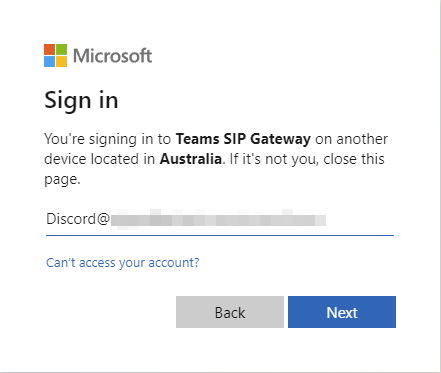Image resolution: width=441 pixels, height=373 pixels.
Task: Go back with the Back button
Action: [230, 312]
